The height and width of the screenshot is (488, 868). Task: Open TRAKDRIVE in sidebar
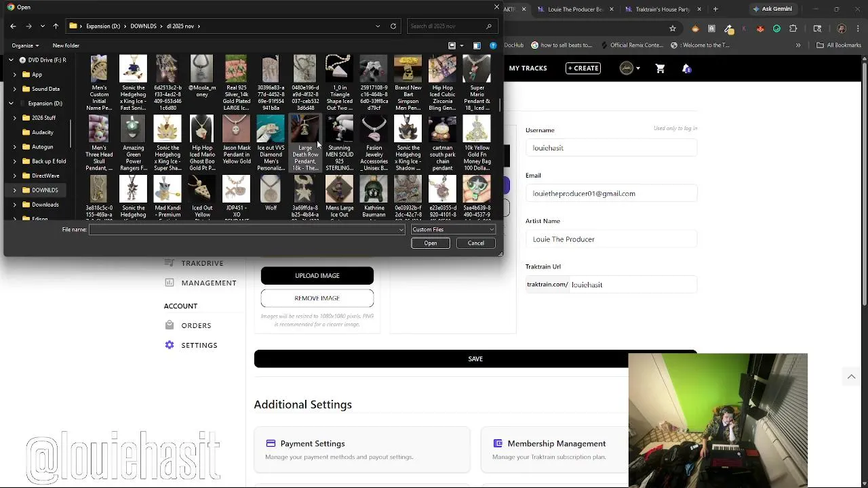pos(194,263)
